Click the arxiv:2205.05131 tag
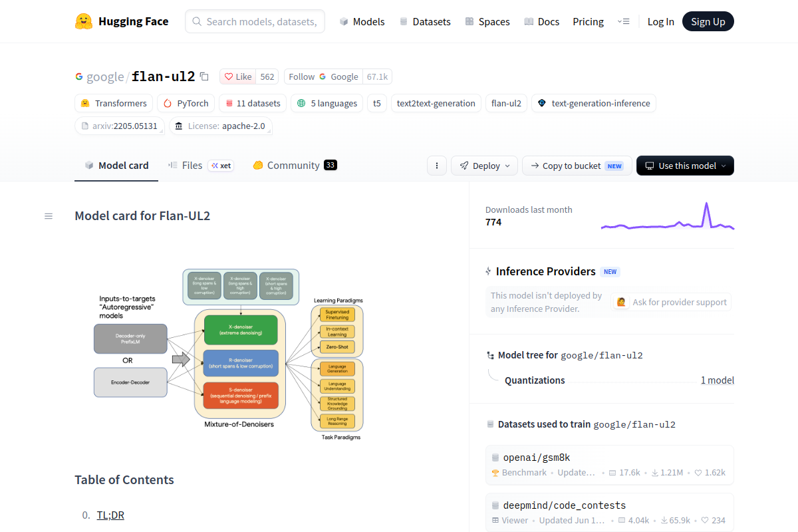 coord(120,126)
